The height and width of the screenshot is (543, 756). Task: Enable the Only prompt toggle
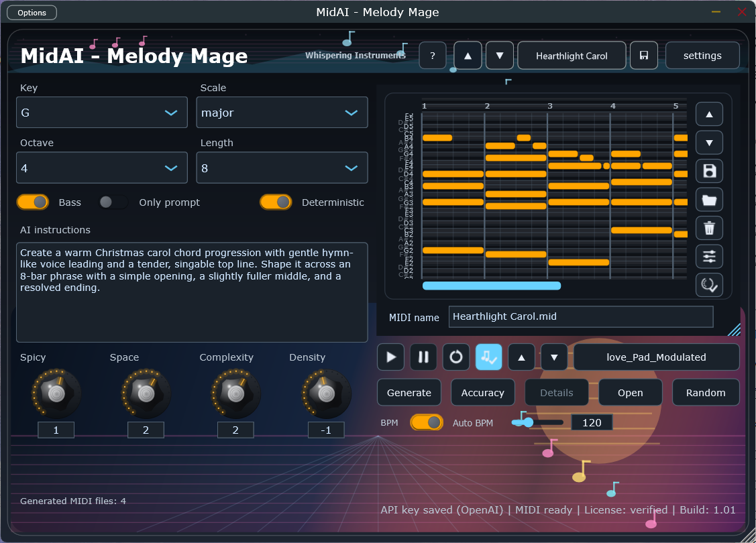point(113,202)
